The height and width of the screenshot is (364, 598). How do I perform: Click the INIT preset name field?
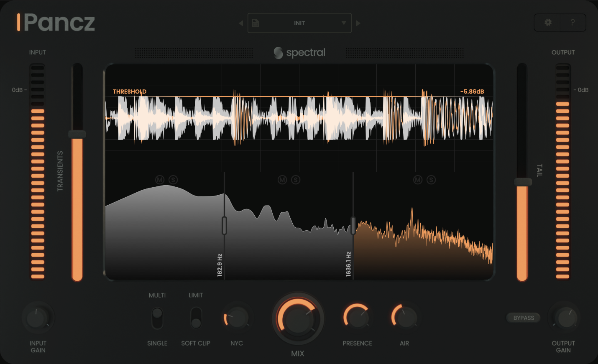click(299, 23)
